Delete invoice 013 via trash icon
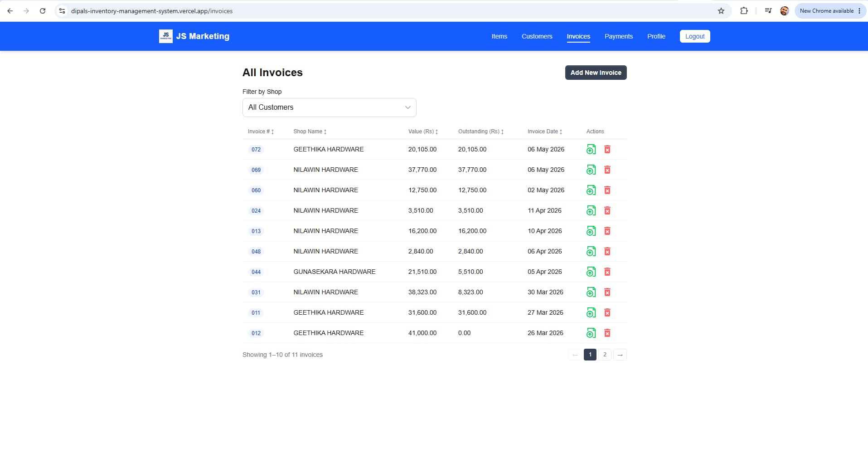868x453 pixels. tap(607, 231)
